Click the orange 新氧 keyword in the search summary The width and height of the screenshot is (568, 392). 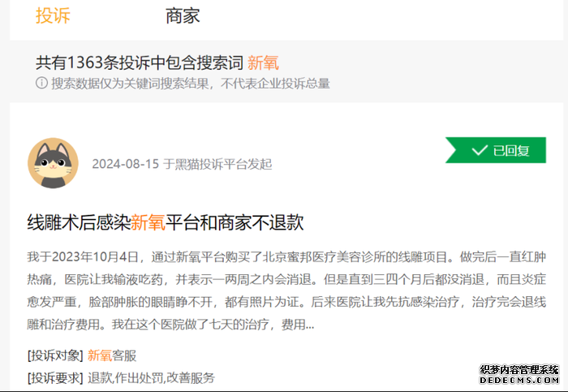264,62
